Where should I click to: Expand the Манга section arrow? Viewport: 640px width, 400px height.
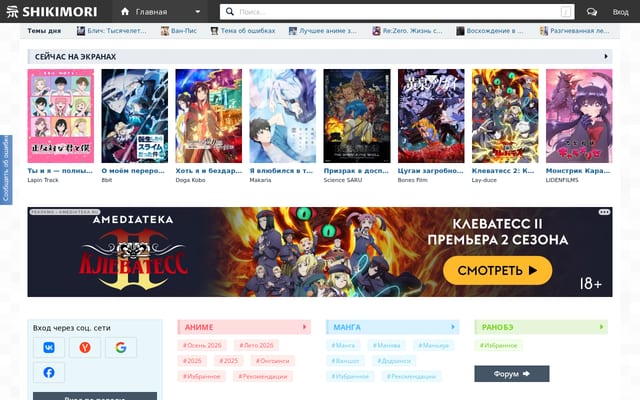[453, 327]
